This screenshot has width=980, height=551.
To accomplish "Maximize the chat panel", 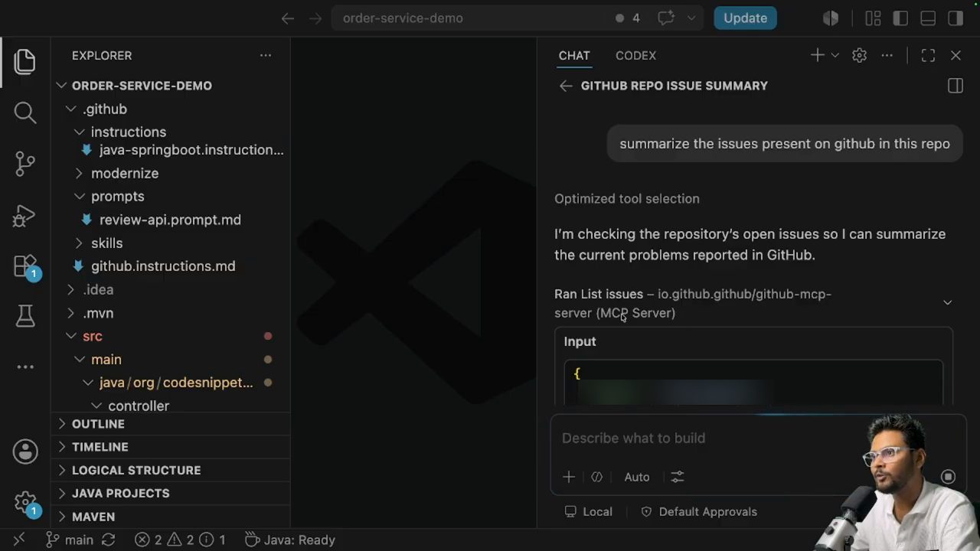I will click(x=928, y=55).
